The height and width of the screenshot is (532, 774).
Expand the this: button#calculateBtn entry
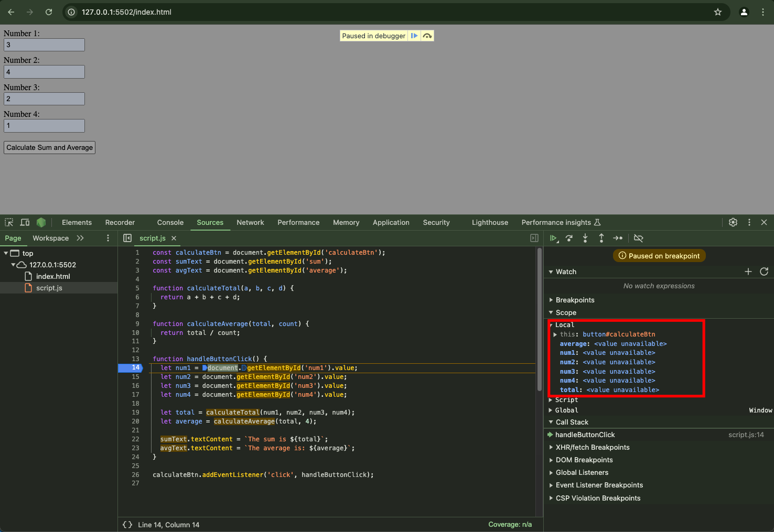555,334
